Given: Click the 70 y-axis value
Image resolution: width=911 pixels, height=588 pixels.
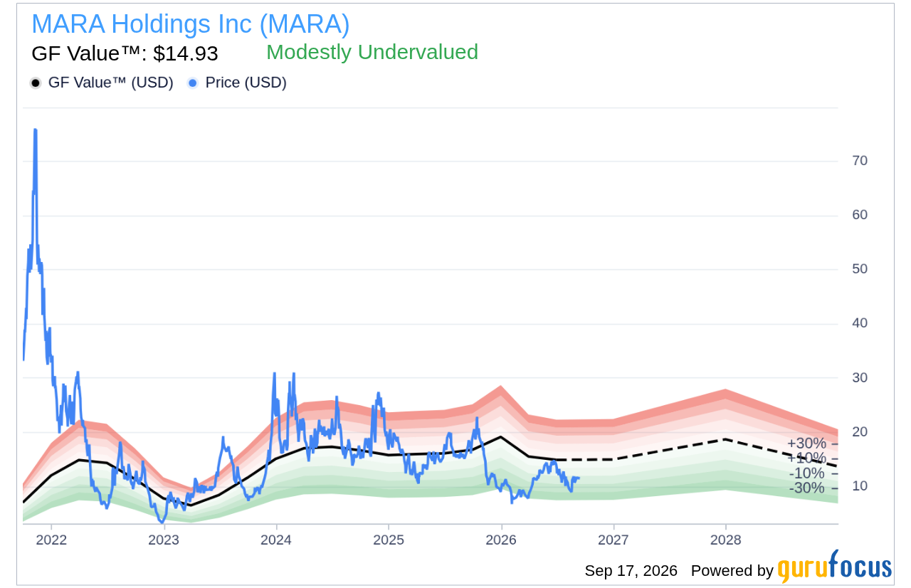Looking at the screenshot, I should pyautogui.click(x=860, y=161).
